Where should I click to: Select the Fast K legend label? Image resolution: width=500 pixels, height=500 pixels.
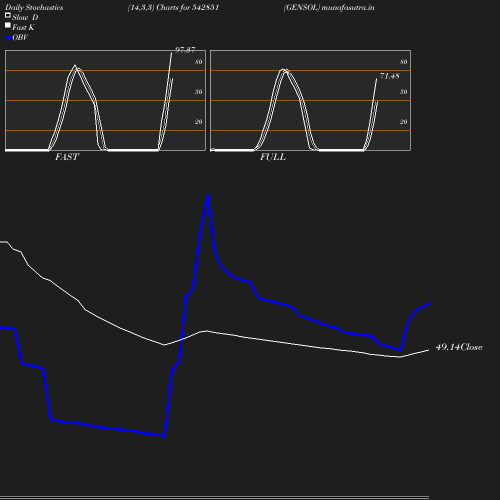click(23, 27)
